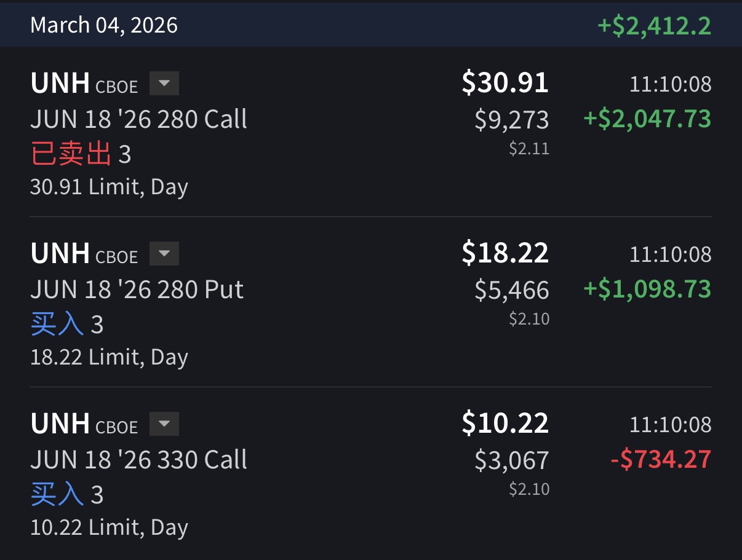Click the 30.91 Limit, Day order type
This screenshot has height=560, width=742.
[x=109, y=187]
